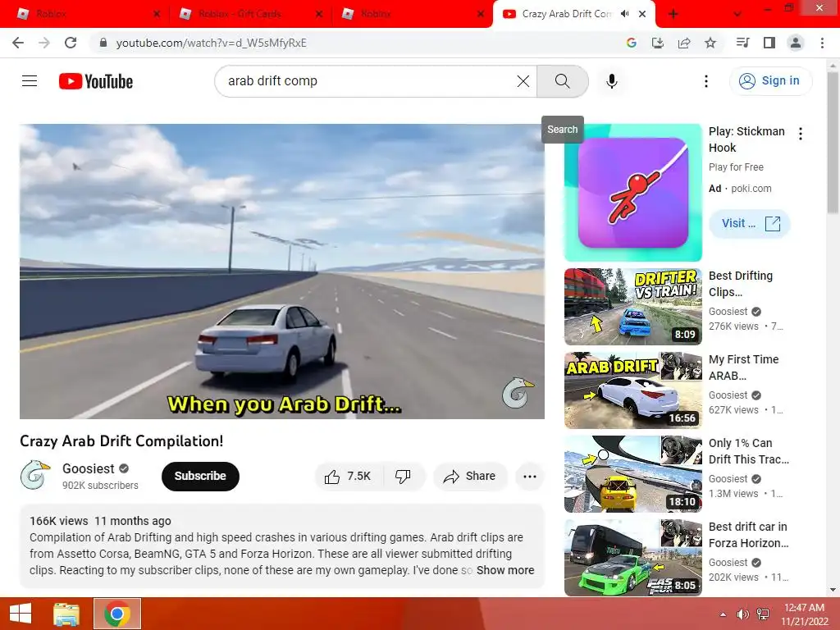Dislike the video
840x630 pixels.
403,476
